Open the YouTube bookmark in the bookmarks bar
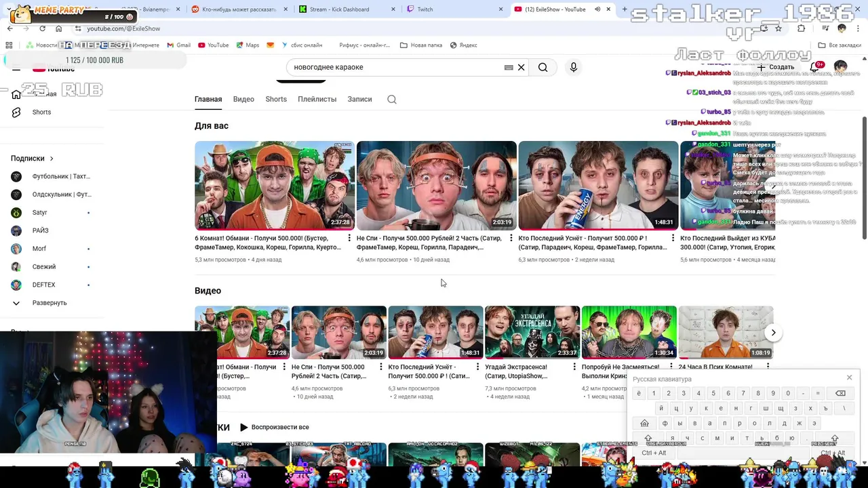 [x=213, y=45]
